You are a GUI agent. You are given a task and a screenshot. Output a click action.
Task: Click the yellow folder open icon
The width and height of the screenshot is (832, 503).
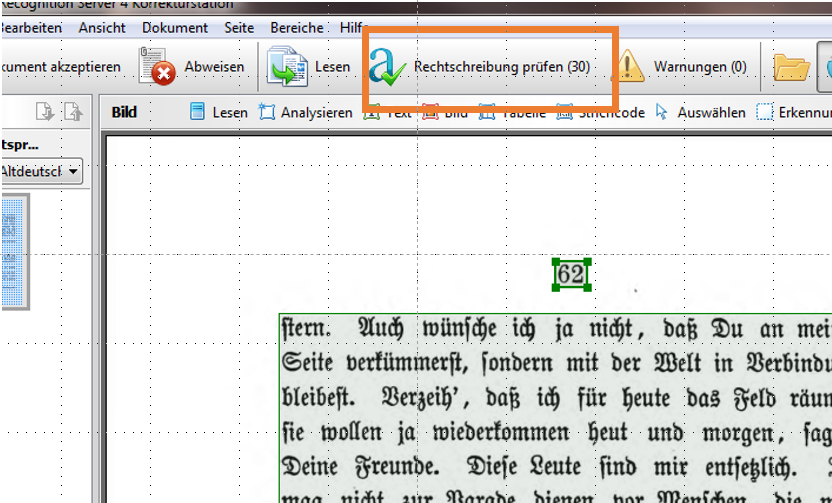click(791, 67)
